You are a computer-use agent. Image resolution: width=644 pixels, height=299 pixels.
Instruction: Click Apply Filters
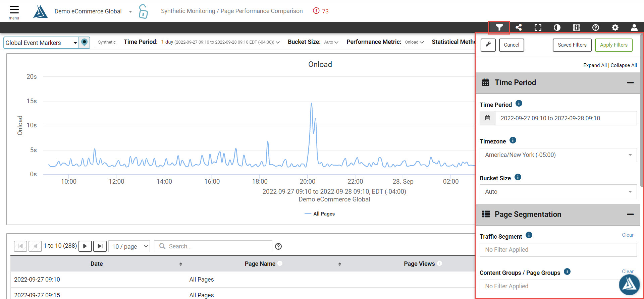point(614,45)
